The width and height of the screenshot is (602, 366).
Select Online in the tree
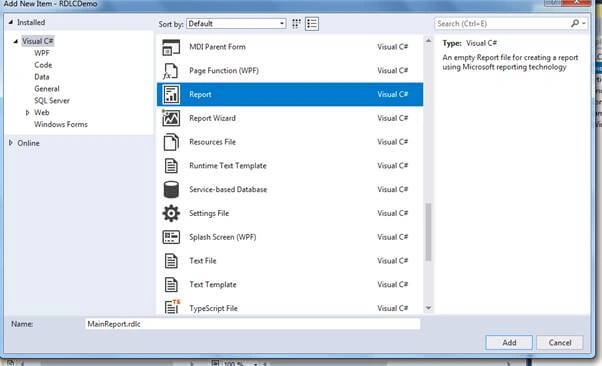[28, 143]
